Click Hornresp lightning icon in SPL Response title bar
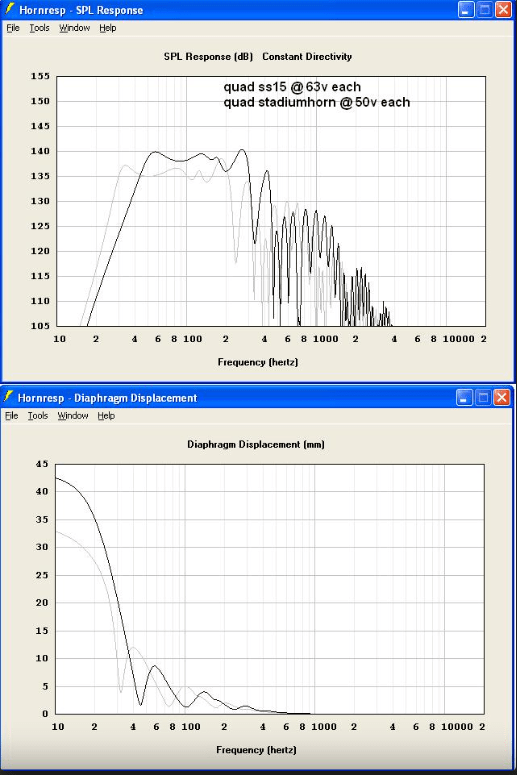This screenshot has height=775, width=517. coord(9,9)
